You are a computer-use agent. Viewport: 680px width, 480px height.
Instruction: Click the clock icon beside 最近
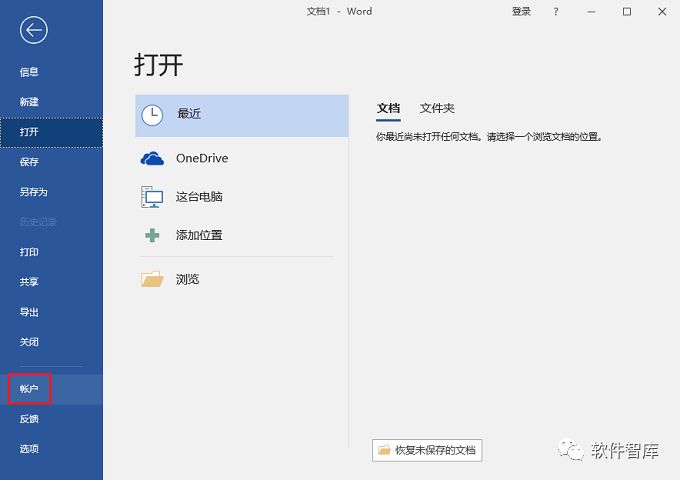coord(152,115)
